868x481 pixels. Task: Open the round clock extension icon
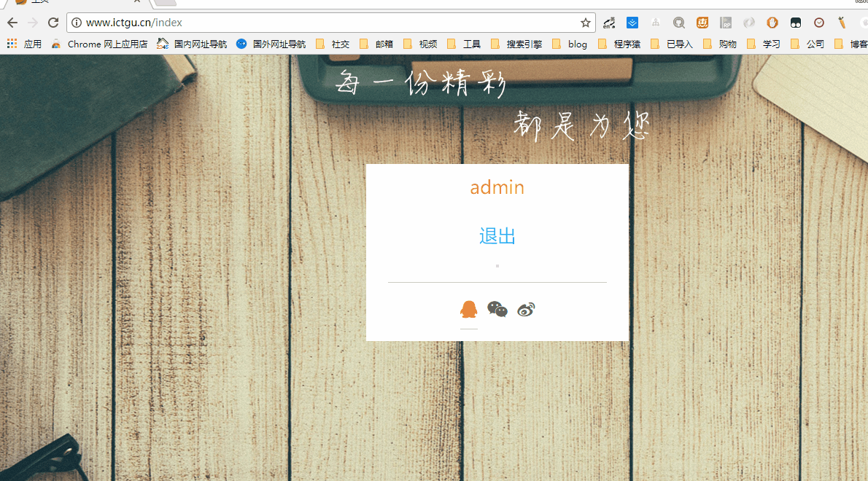[x=819, y=23]
